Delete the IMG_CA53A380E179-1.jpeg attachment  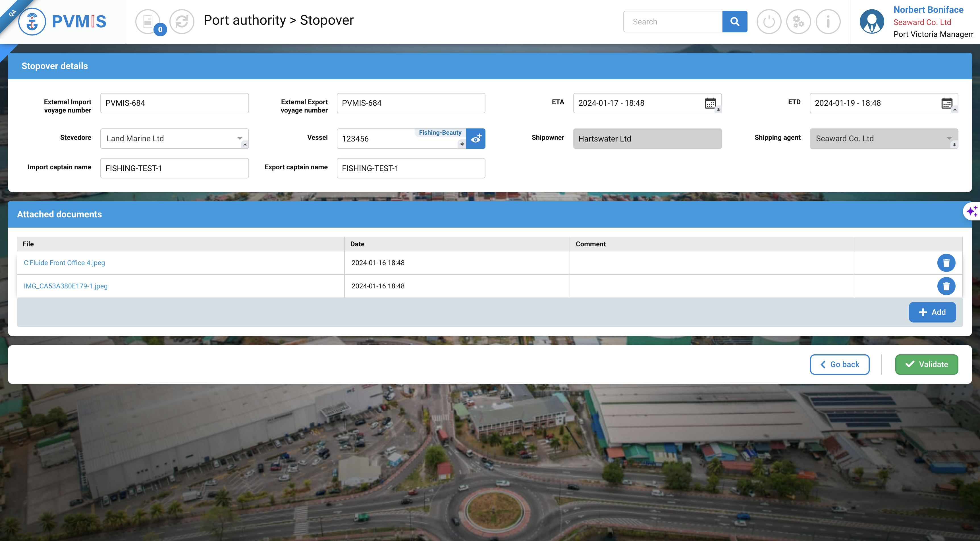click(x=946, y=286)
